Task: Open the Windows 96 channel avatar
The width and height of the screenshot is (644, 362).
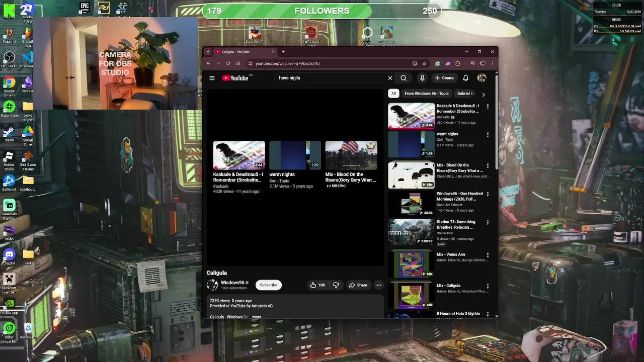Action: pyautogui.click(x=212, y=285)
